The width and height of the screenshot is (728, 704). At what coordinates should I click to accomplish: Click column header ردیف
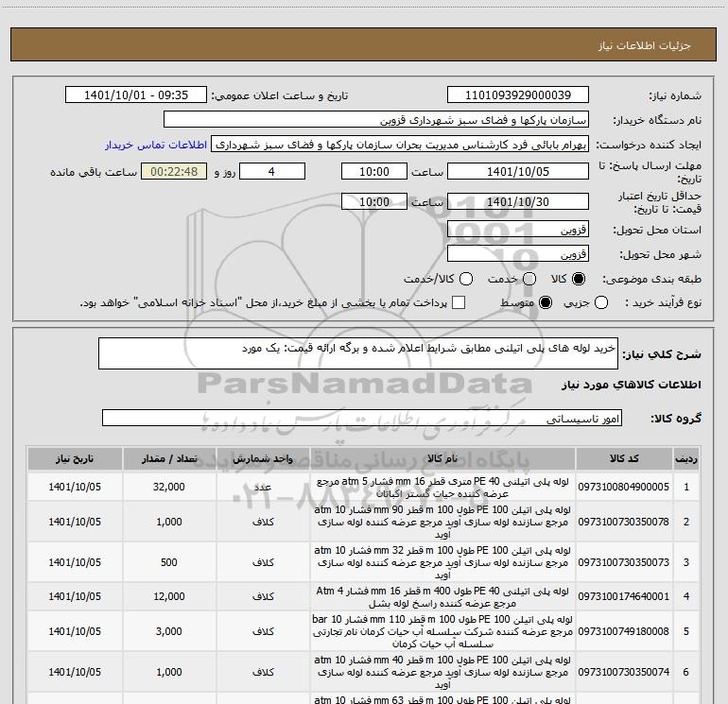[686, 459]
